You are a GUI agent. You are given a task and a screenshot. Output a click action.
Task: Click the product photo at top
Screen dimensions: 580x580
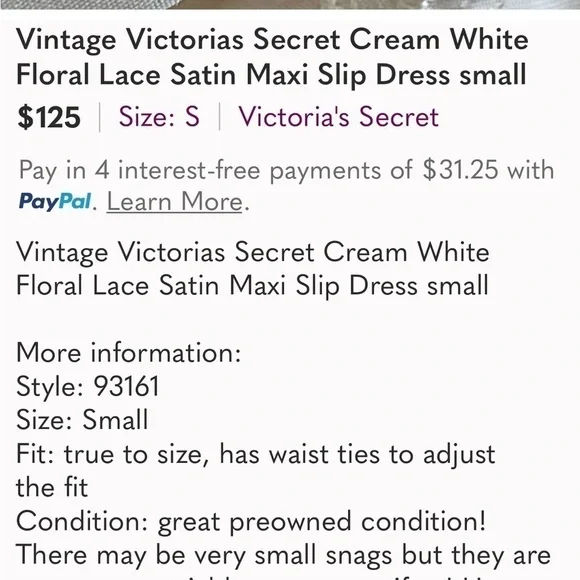[290, 4]
